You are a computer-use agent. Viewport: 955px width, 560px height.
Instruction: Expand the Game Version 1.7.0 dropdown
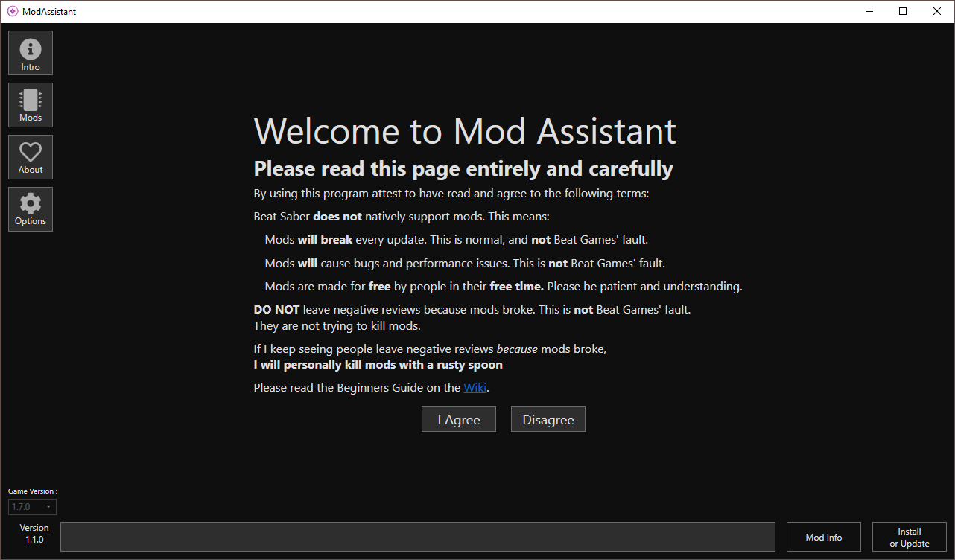(x=32, y=507)
